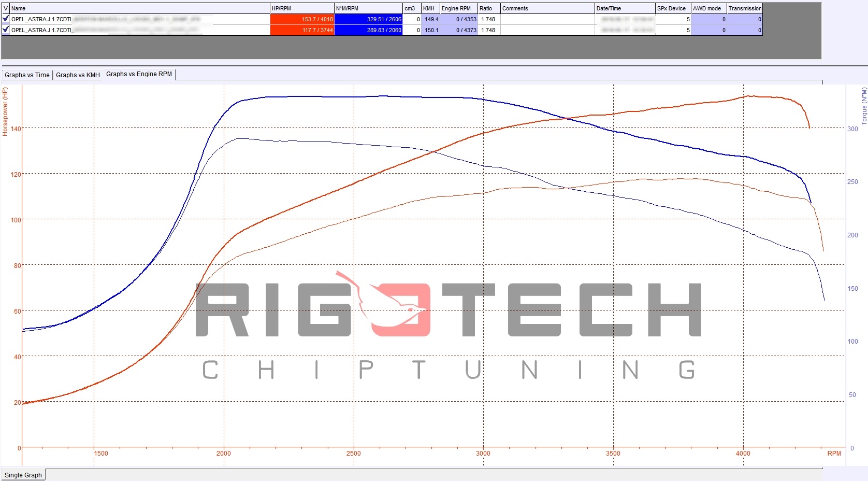Click the 140 horsepower axis value
The image size is (868, 481).
coord(16,129)
